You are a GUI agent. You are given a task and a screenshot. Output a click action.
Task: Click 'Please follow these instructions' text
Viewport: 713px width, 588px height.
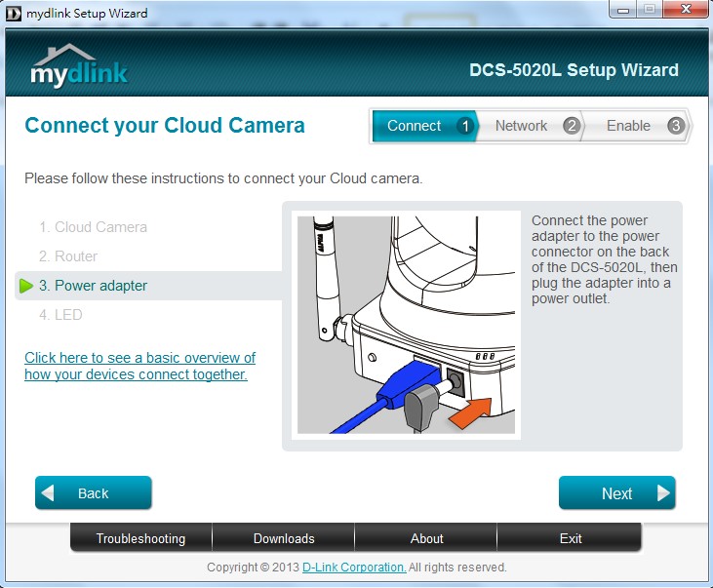(x=223, y=178)
